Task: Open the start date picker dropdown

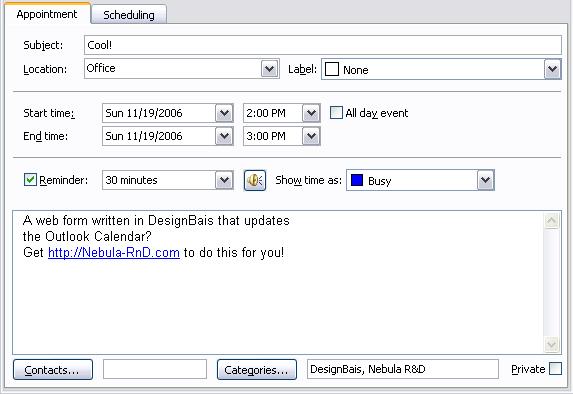Action: [224, 113]
